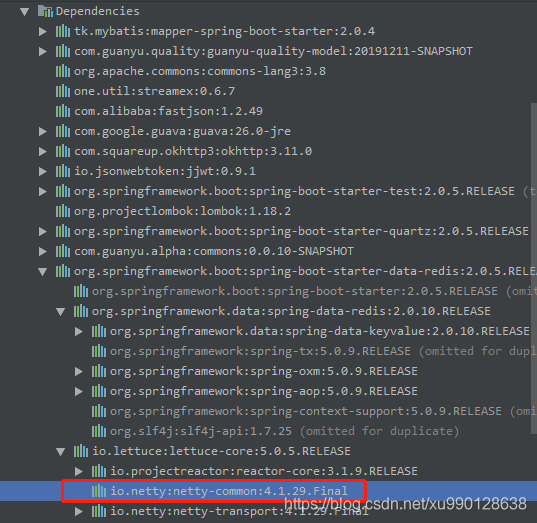
Task: Click library icon of lombok
Action: coord(63,211)
